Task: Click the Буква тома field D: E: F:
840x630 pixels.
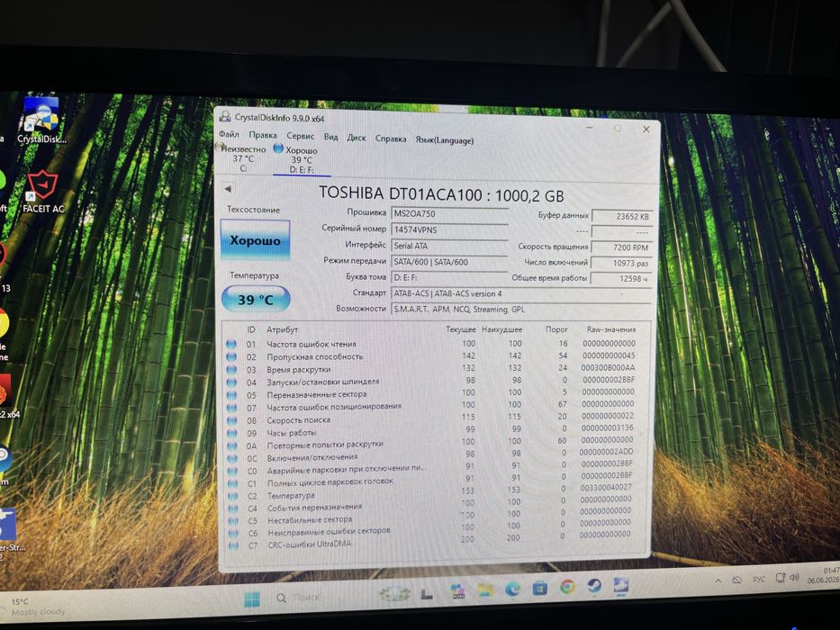Action: 449,277
